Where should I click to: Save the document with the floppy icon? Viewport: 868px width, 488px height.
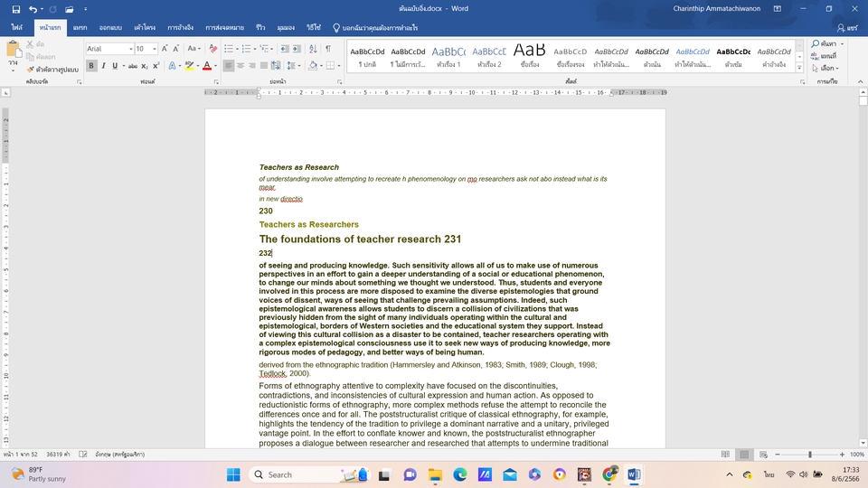[16, 9]
